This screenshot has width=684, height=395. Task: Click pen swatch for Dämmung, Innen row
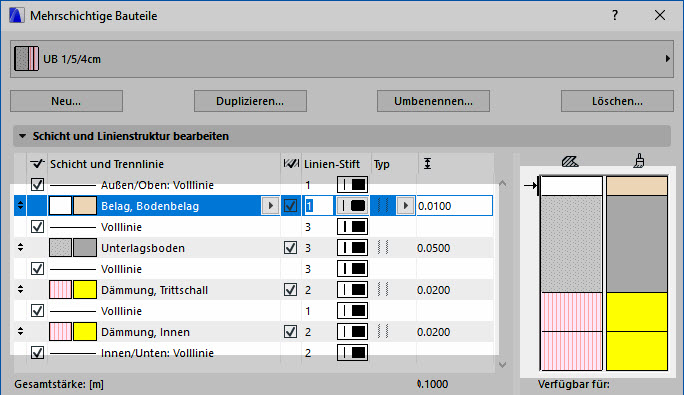pos(352,331)
